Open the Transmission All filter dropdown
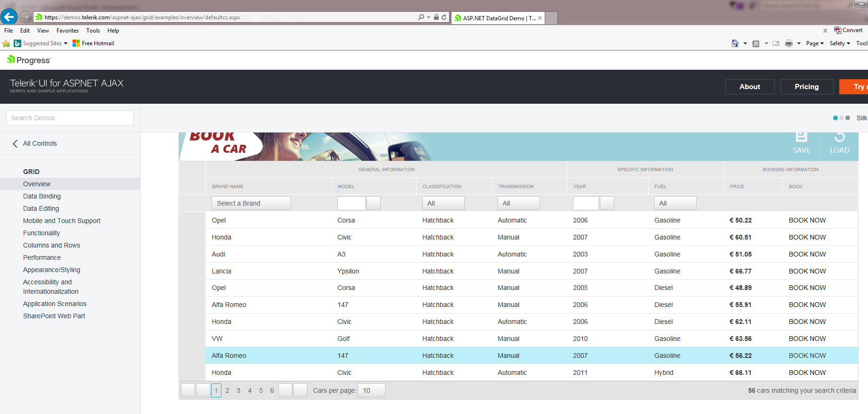This screenshot has height=414, width=868. pos(519,203)
